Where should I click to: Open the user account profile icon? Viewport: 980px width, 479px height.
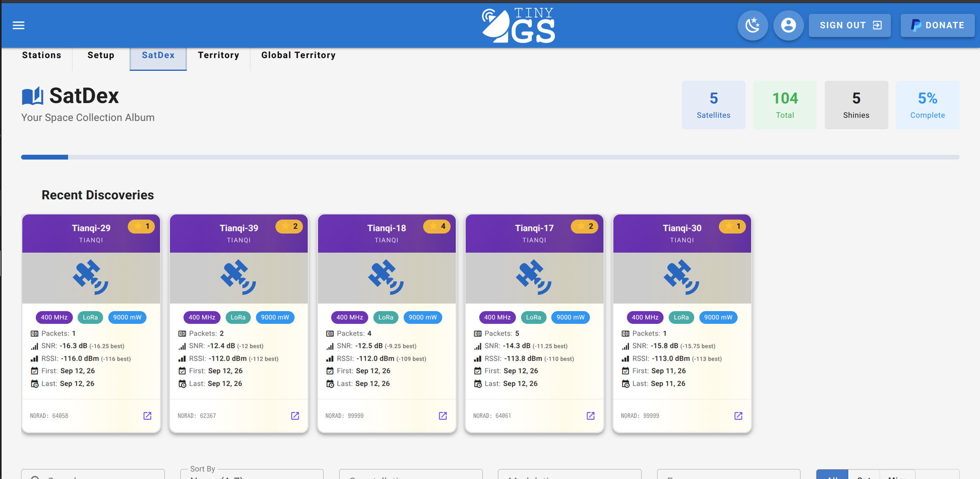click(x=788, y=25)
